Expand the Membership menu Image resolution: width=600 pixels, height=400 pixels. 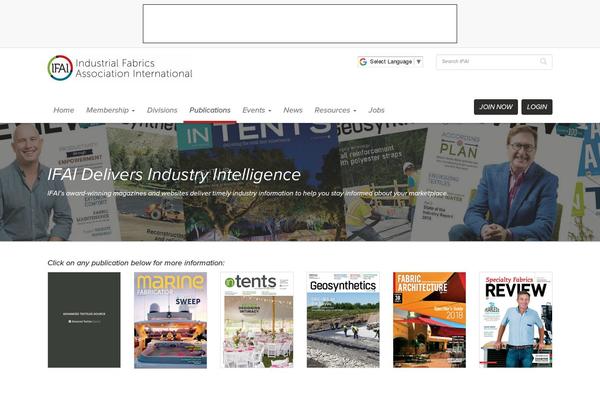coord(111,110)
